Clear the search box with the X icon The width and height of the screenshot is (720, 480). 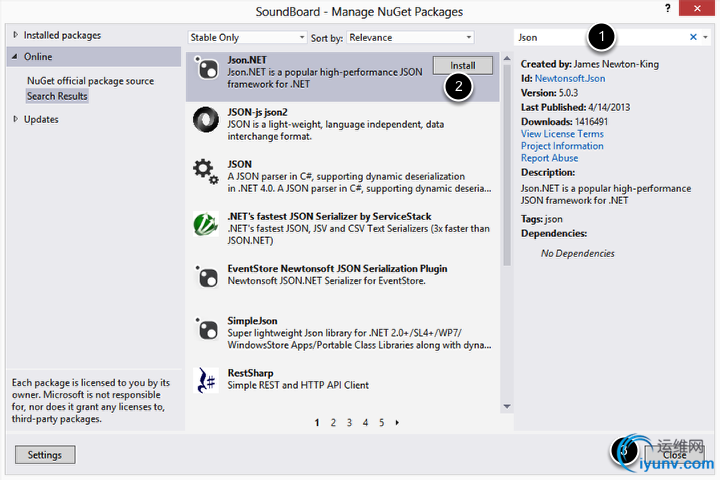coord(693,37)
